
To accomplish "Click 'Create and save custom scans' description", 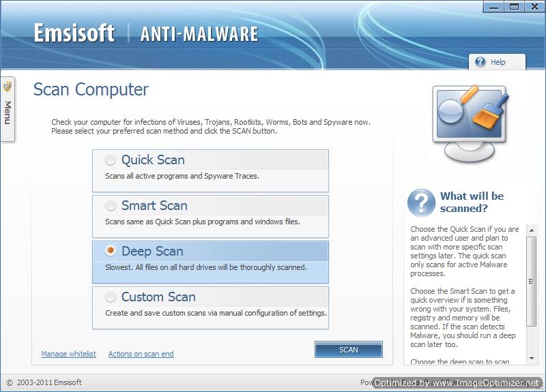I will coord(216,313).
